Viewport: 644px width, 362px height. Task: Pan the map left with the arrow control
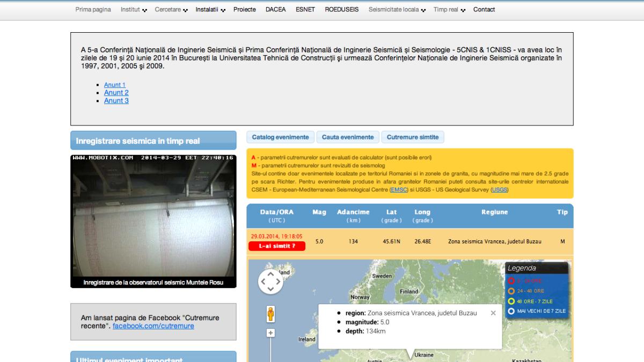263,282
